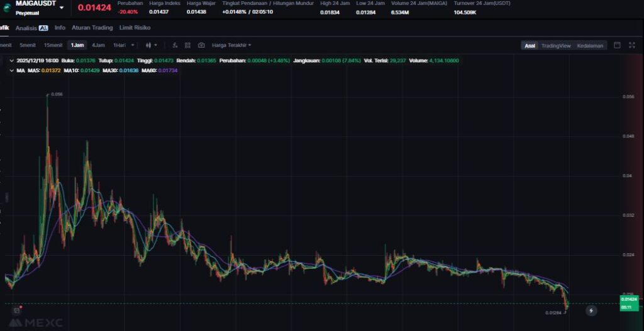The height and width of the screenshot is (331, 644).
Task: Click the chart layout grid icon
Action: pyautogui.click(x=187, y=45)
